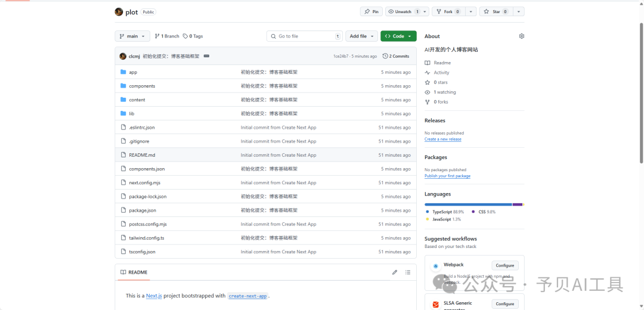The image size is (644, 310).
Task: Click the .gitignore file icon
Action: 123,141
